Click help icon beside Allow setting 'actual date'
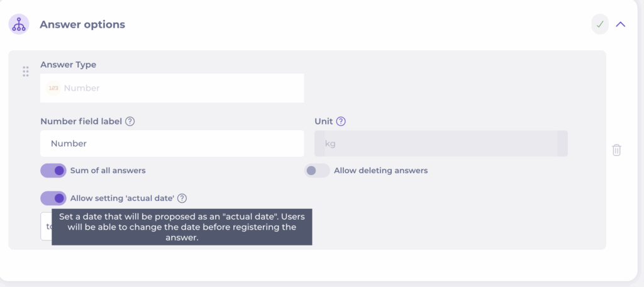The image size is (644, 287). click(x=182, y=198)
